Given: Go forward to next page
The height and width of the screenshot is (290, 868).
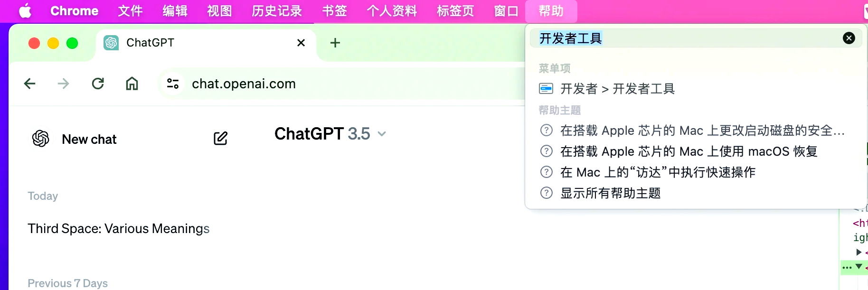Looking at the screenshot, I should 63,84.
